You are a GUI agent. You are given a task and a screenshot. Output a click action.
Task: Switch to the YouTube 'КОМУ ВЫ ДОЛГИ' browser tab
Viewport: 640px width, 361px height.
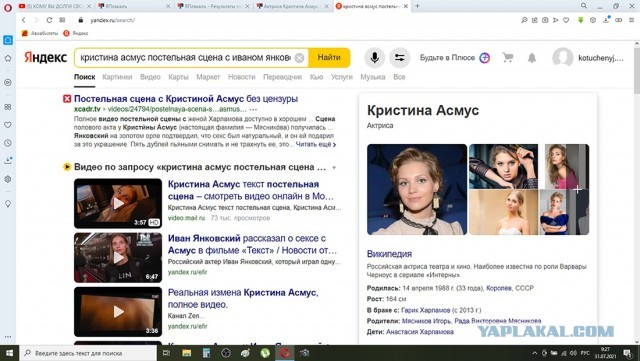[x=55, y=6]
